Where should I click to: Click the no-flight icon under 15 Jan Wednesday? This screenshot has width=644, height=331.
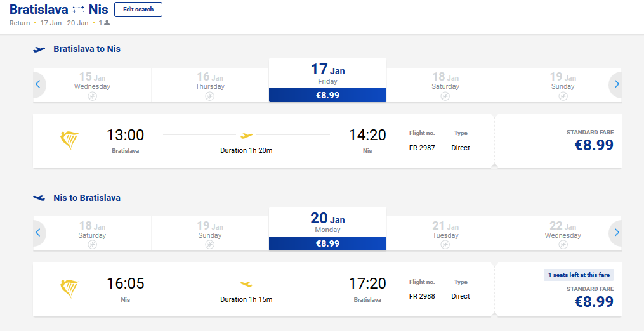pyautogui.click(x=93, y=96)
